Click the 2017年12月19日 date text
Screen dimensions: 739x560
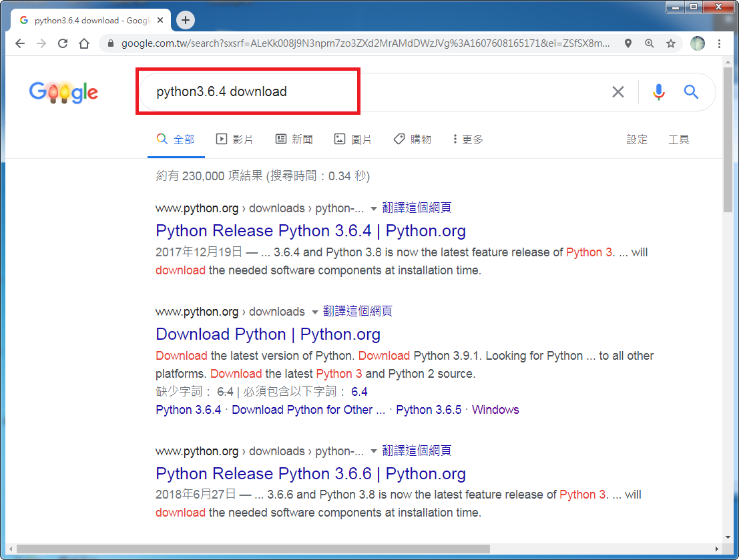[199, 252]
